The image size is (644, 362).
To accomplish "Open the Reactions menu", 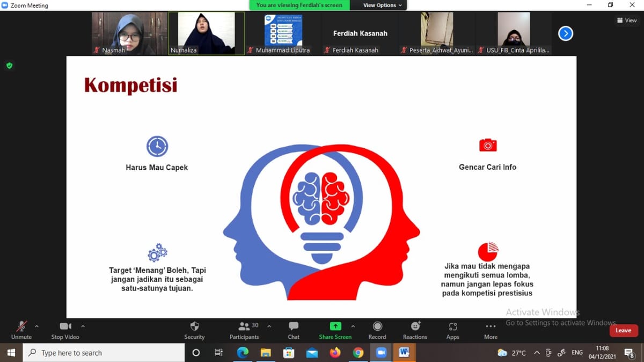I will pyautogui.click(x=415, y=327).
